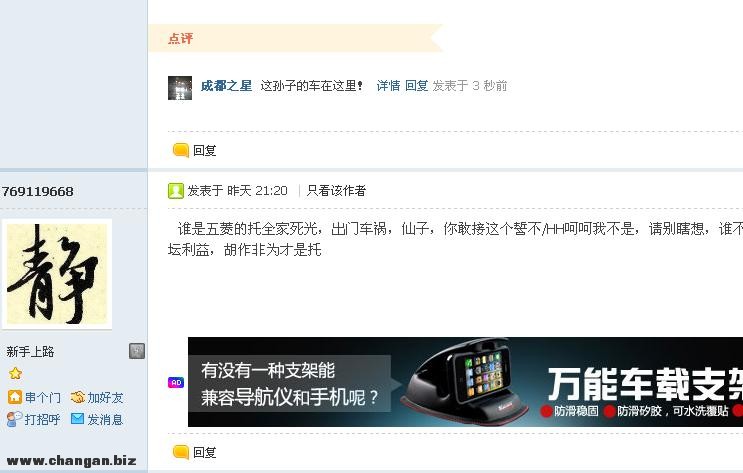
Task: Click the 静 calligraphy avatar image
Action: (x=57, y=274)
